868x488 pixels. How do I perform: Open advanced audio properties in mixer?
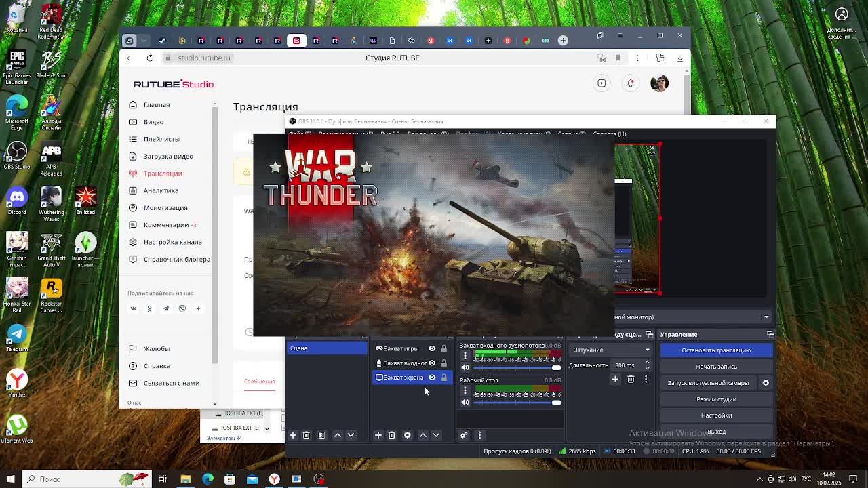pyautogui.click(x=464, y=435)
